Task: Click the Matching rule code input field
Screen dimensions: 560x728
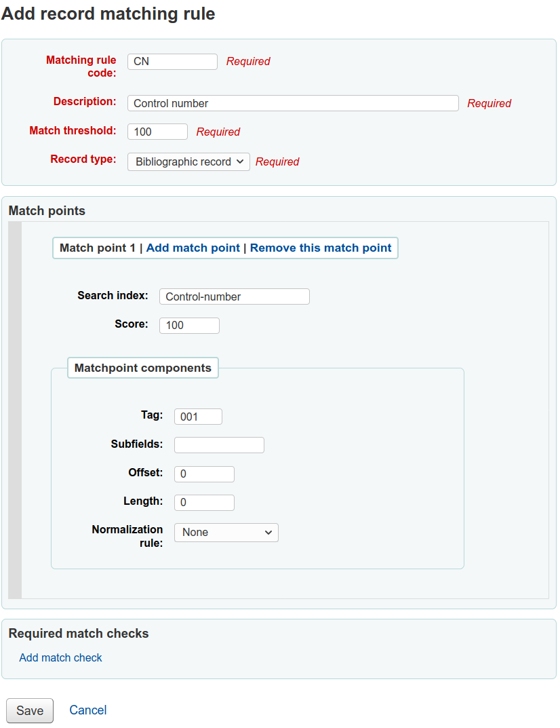Action: coord(172,62)
